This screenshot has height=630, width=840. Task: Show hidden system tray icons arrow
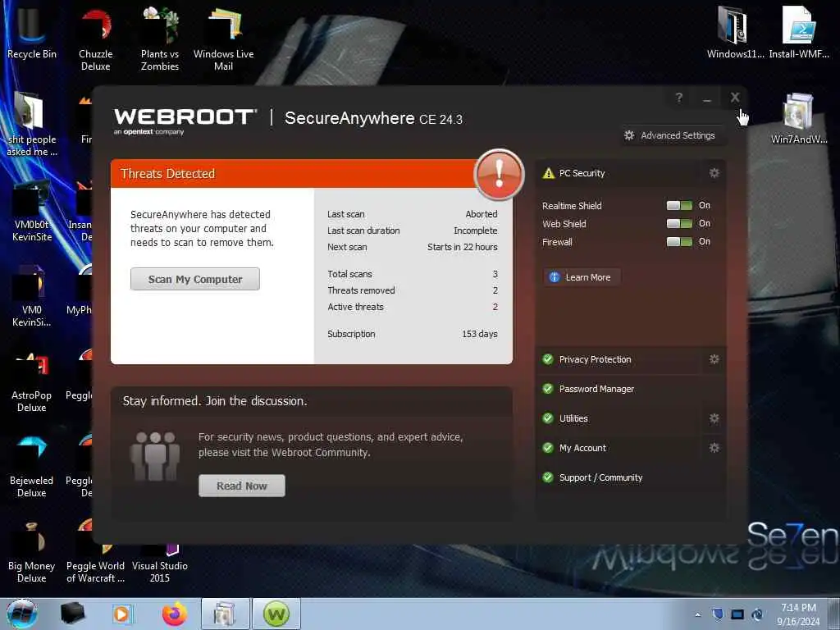point(697,614)
